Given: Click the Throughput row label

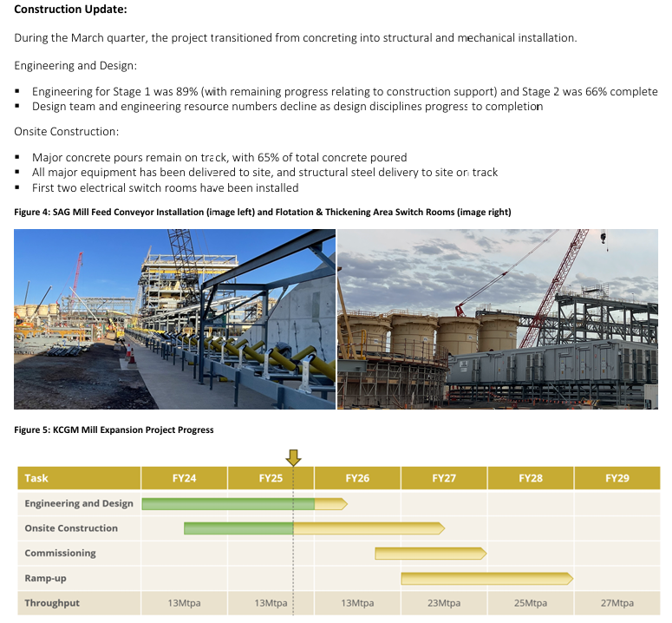Looking at the screenshot, I should click(52, 603).
